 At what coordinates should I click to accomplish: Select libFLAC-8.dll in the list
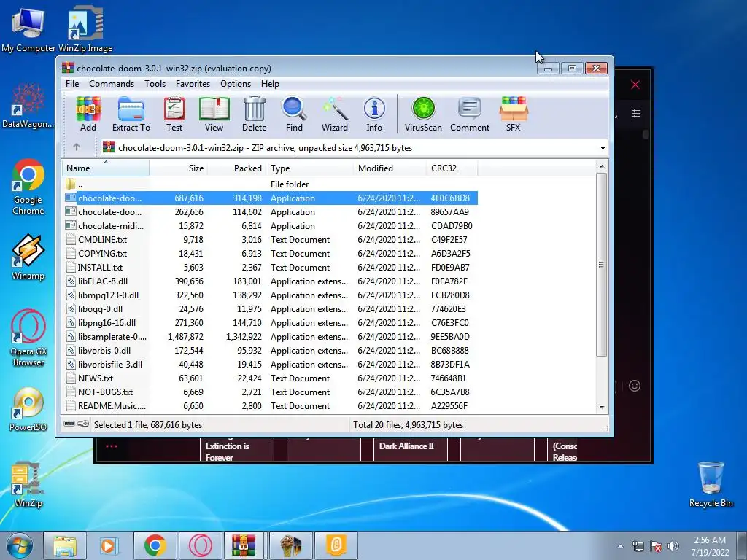tap(270, 281)
